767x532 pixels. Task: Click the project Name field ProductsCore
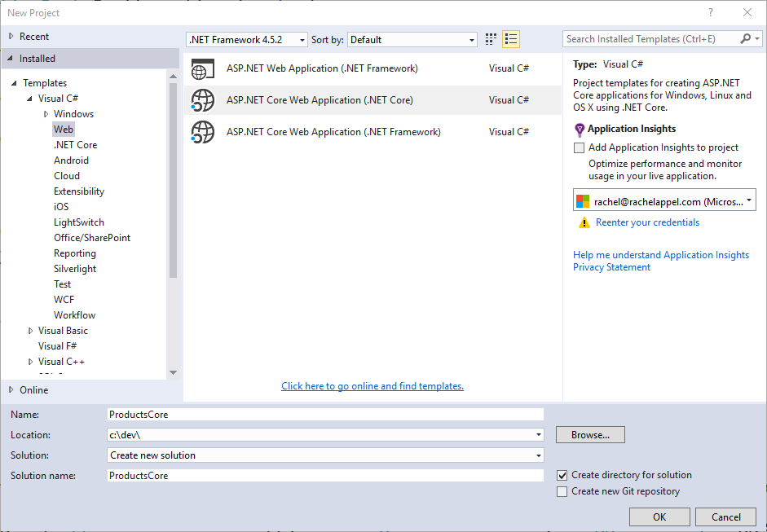click(x=325, y=415)
